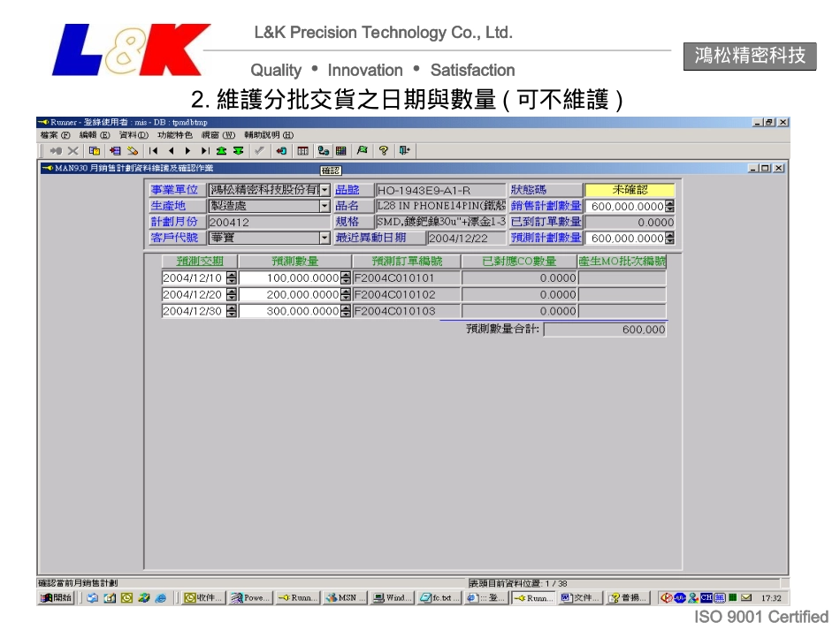840x630 pixels.
Task: Open the 生產地 dropdown list
Action: (x=325, y=206)
